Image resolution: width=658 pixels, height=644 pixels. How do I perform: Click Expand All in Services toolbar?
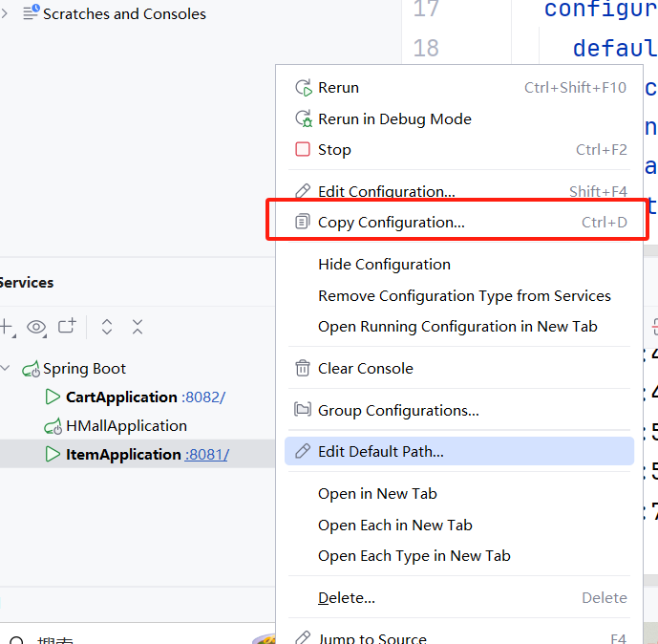107,327
